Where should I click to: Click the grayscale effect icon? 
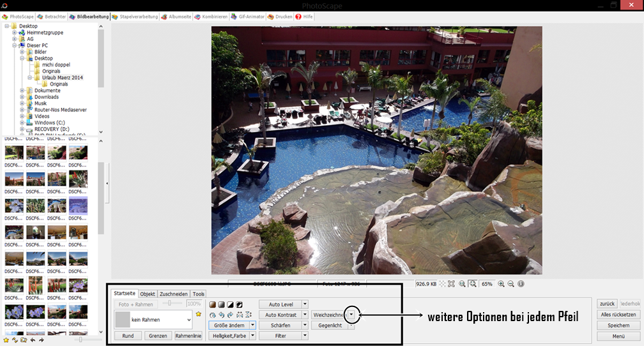coord(221,305)
